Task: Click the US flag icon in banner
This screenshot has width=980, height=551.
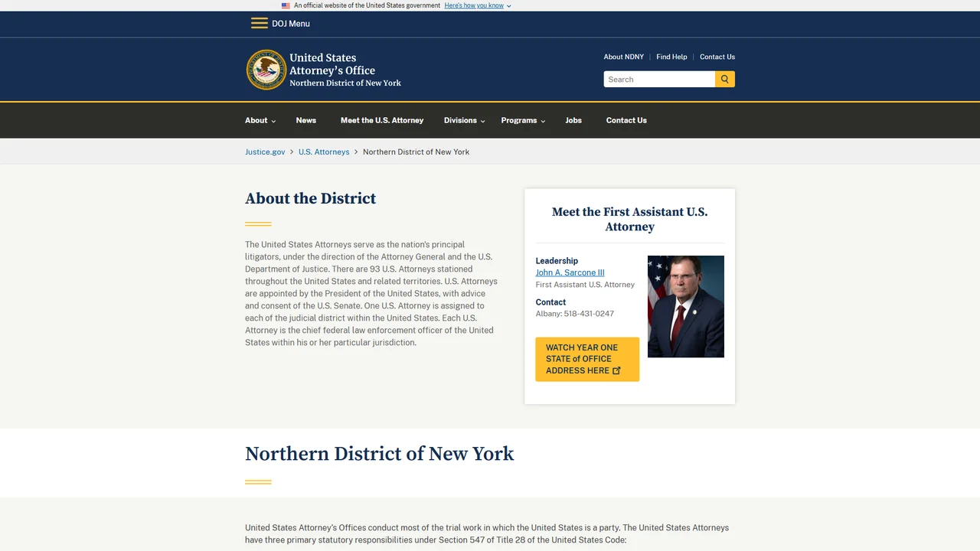Action: (x=286, y=5)
